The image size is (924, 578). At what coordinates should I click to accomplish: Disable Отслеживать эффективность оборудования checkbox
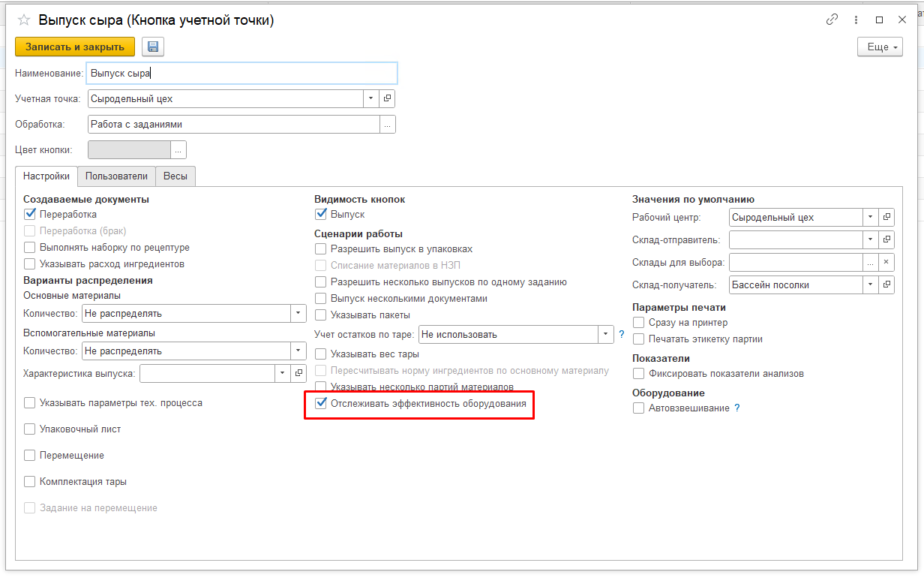pos(322,404)
